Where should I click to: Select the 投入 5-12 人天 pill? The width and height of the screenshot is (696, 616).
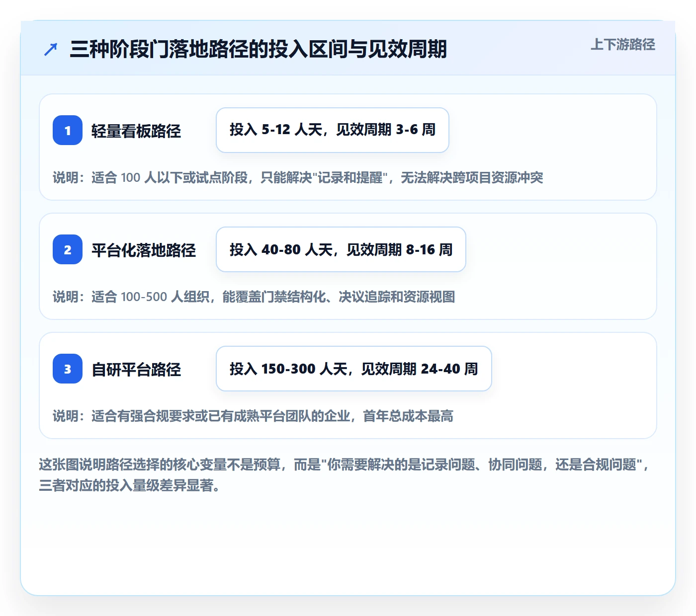pyautogui.click(x=333, y=130)
